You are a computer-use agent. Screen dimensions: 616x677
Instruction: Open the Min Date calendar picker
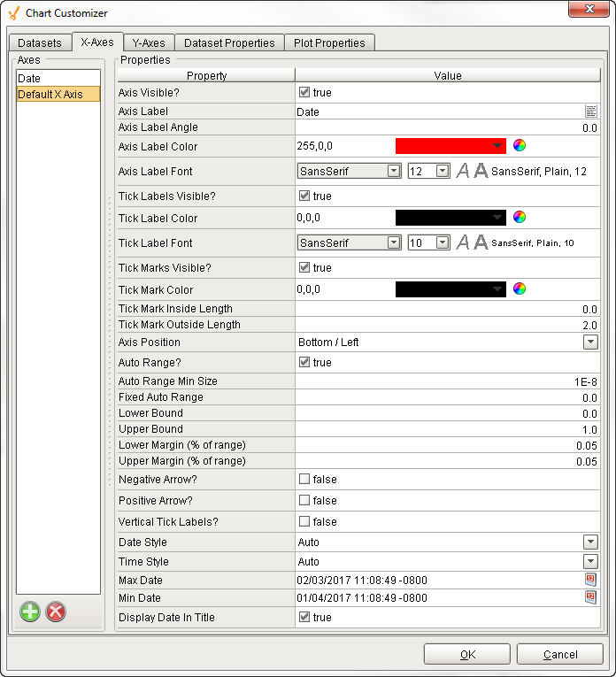pos(590,597)
